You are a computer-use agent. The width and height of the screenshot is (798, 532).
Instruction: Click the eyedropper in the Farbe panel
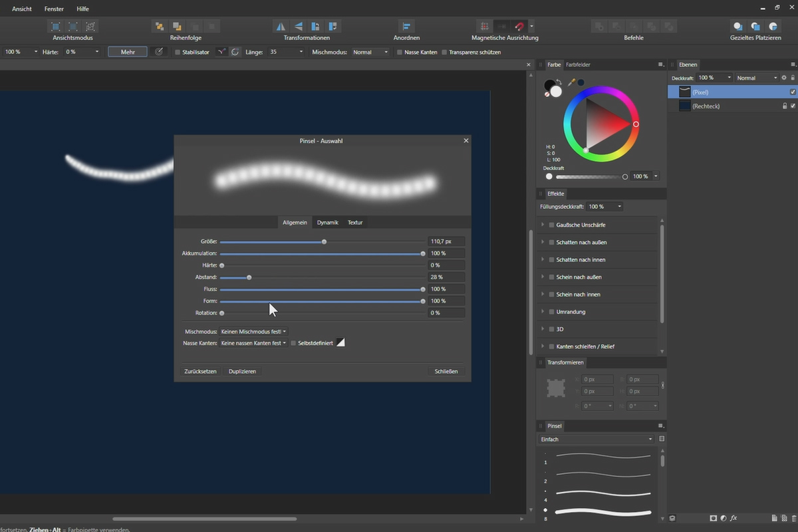pyautogui.click(x=571, y=82)
